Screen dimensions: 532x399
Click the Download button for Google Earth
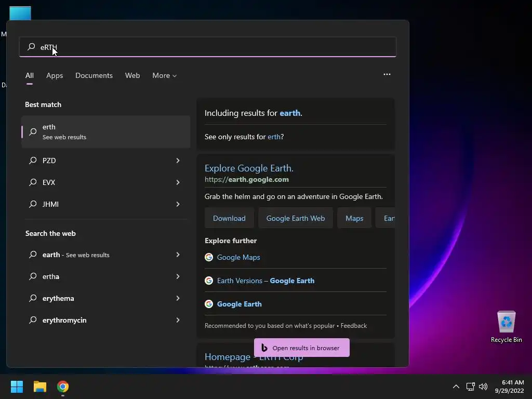[x=229, y=218]
